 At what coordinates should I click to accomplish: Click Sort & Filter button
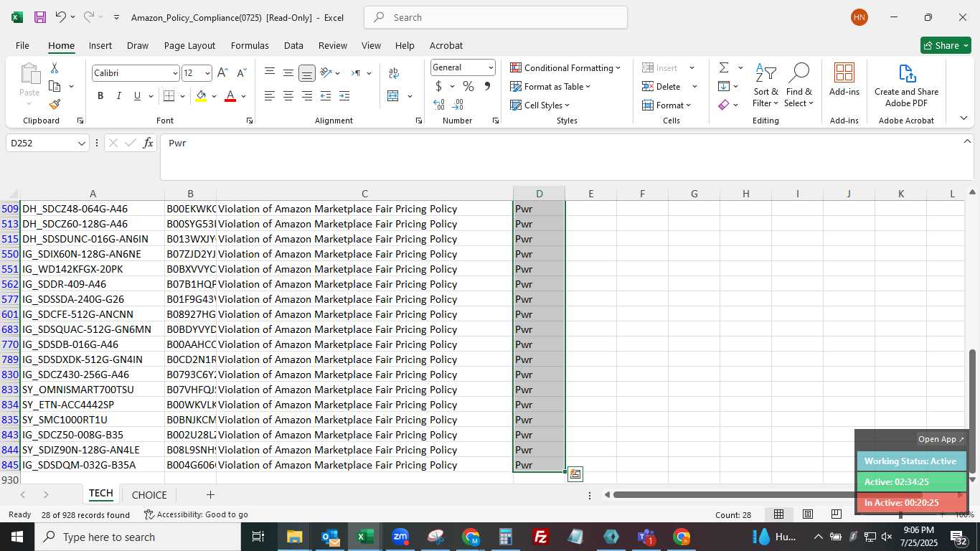coord(766,85)
